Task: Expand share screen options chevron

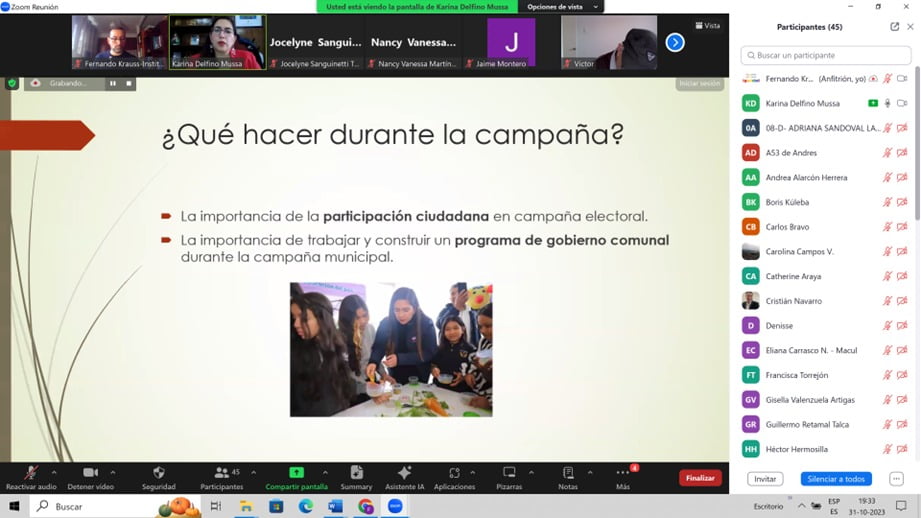Action: [x=325, y=472]
